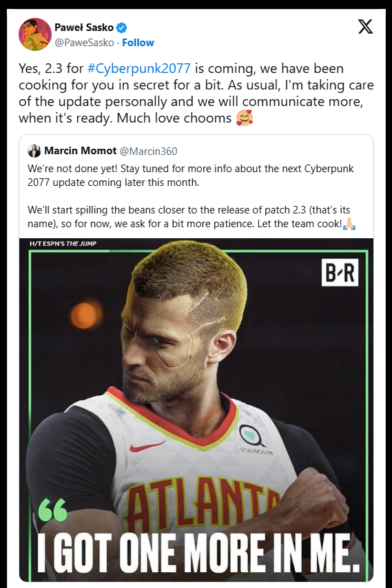Click the folded hands emoji

(x=349, y=224)
